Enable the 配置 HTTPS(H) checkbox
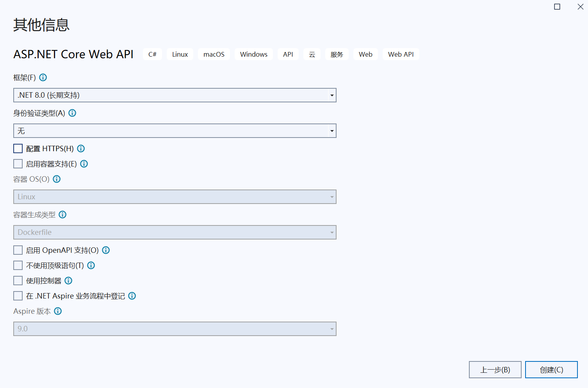 coord(18,148)
